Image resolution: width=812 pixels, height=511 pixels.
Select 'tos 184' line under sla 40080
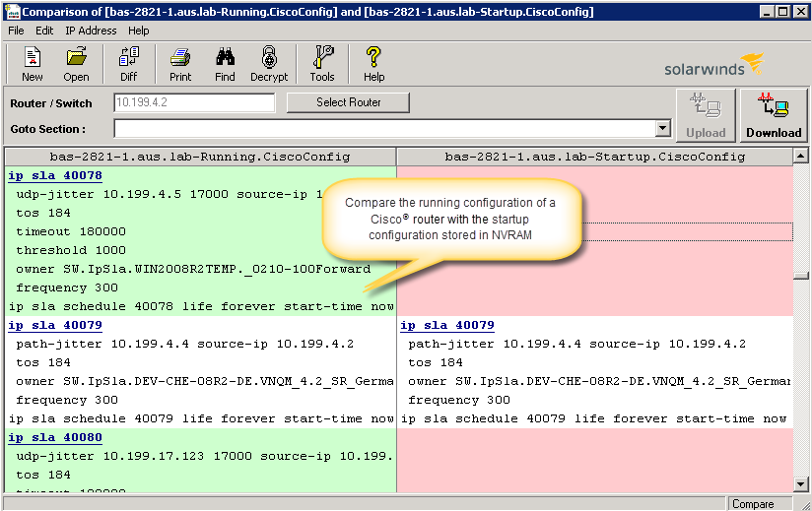(x=43, y=475)
